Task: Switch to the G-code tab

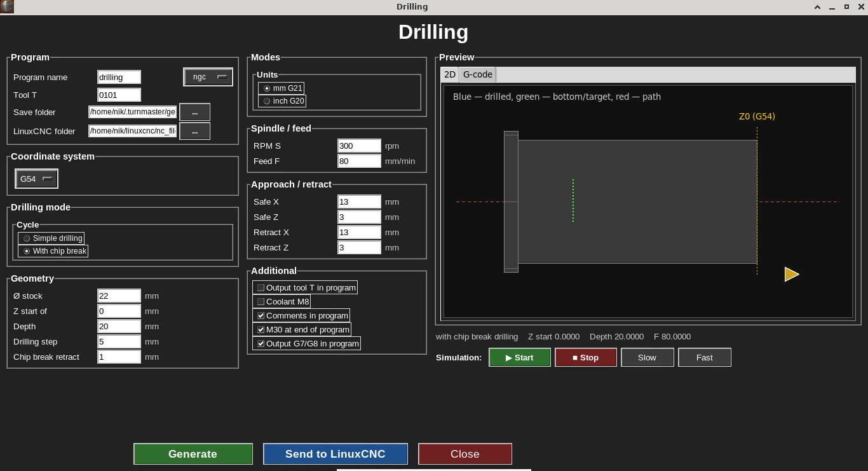Action: [477, 74]
